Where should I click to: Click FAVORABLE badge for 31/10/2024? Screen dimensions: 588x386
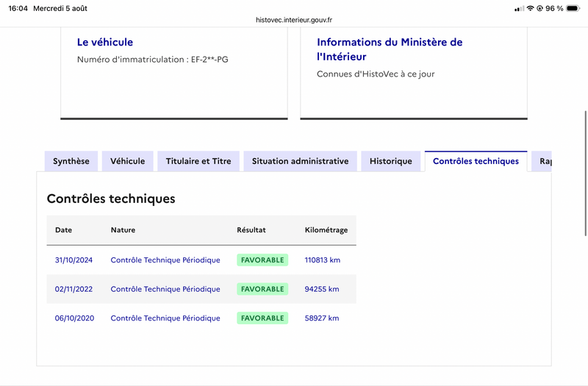click(262, 260)
